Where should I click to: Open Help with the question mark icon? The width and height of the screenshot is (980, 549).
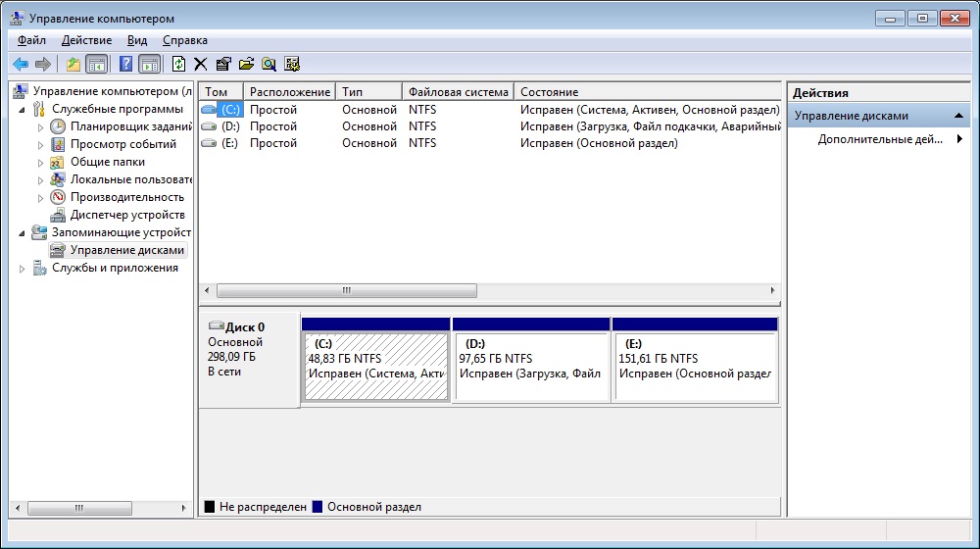125,64
